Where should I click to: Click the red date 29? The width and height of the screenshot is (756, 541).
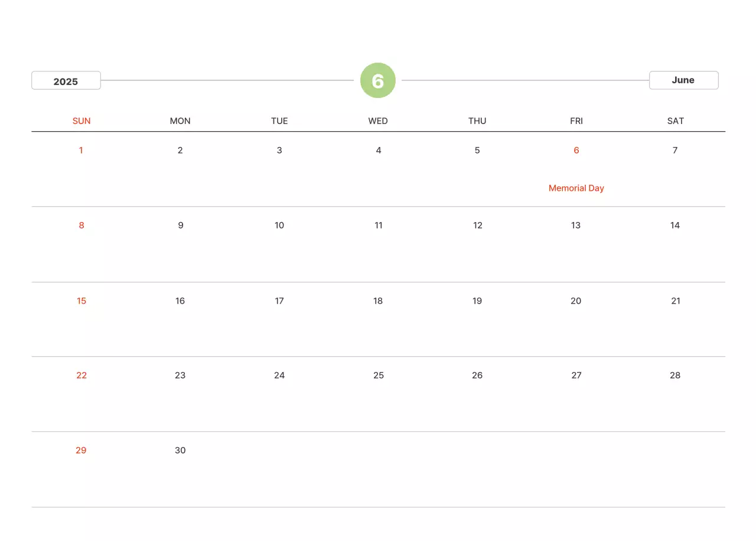point(81,451)
